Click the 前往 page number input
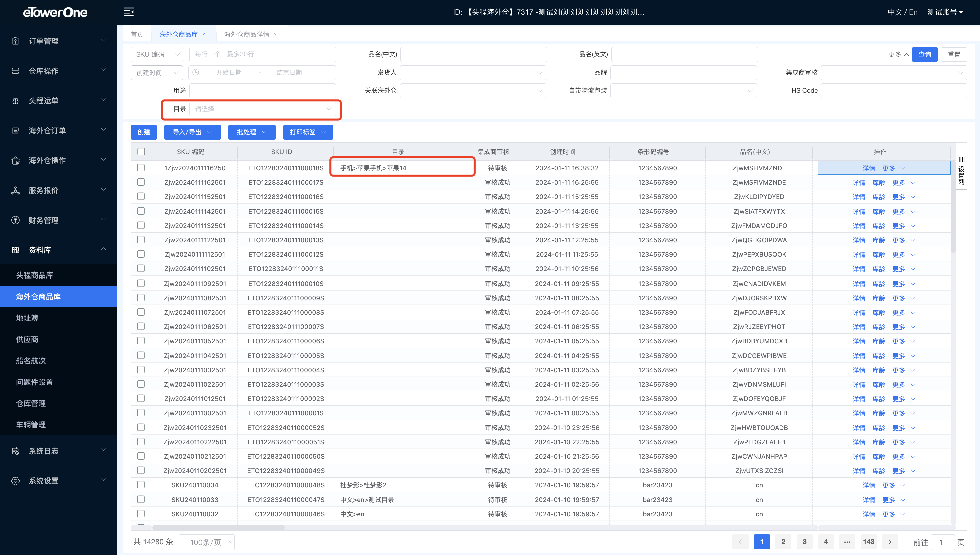980x555 pixels. coord(942,542)
